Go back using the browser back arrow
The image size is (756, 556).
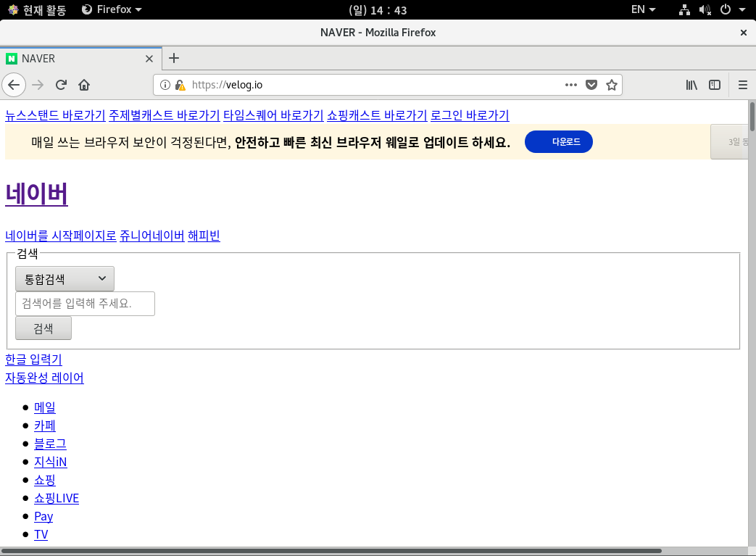coord(14,85)
